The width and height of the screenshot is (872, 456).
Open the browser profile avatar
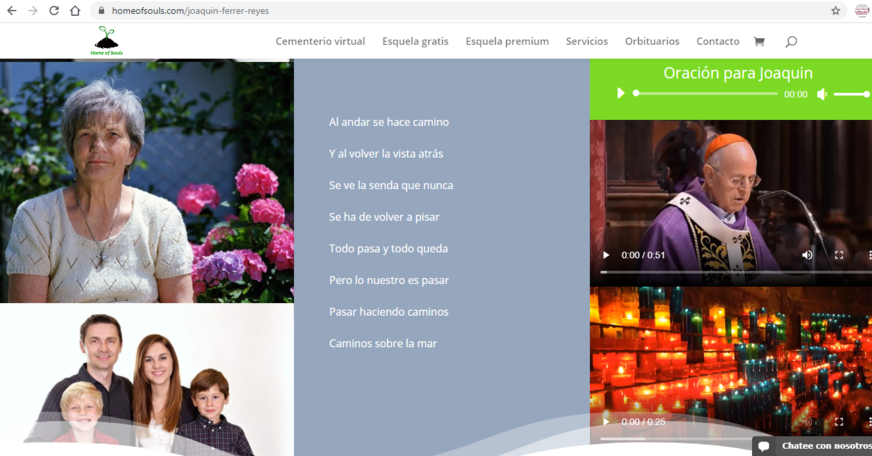click(x=862, y=11)
